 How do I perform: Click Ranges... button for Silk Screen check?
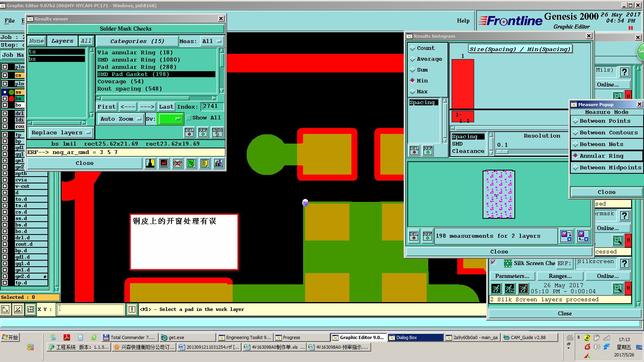click(x=560, y=276)
